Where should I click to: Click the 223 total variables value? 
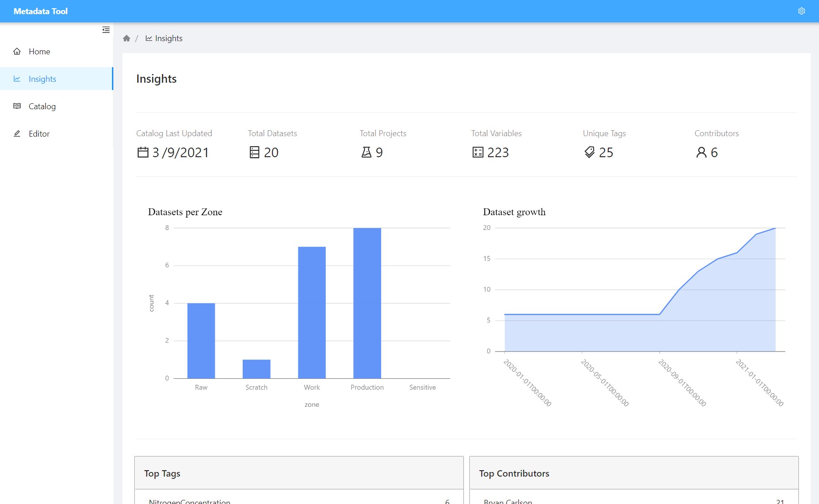498,153
